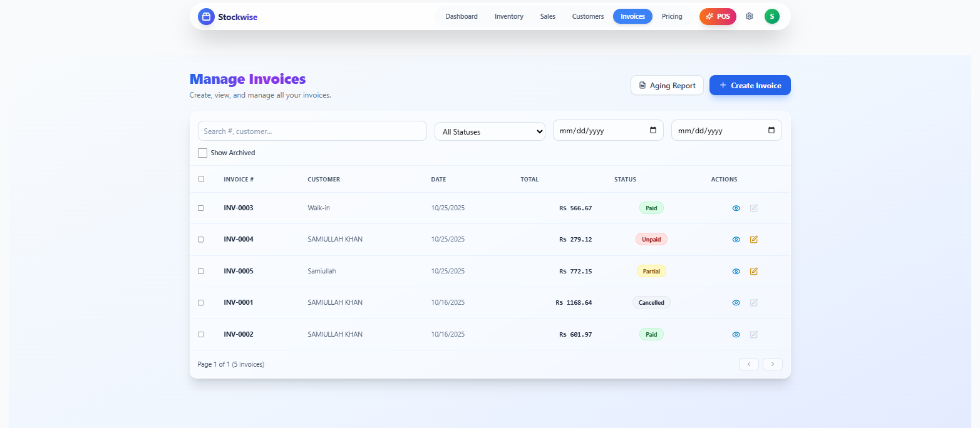This screenshot has width=980, height=428.
Task: Open settings via the gear icon
Action: coord(749,16)
